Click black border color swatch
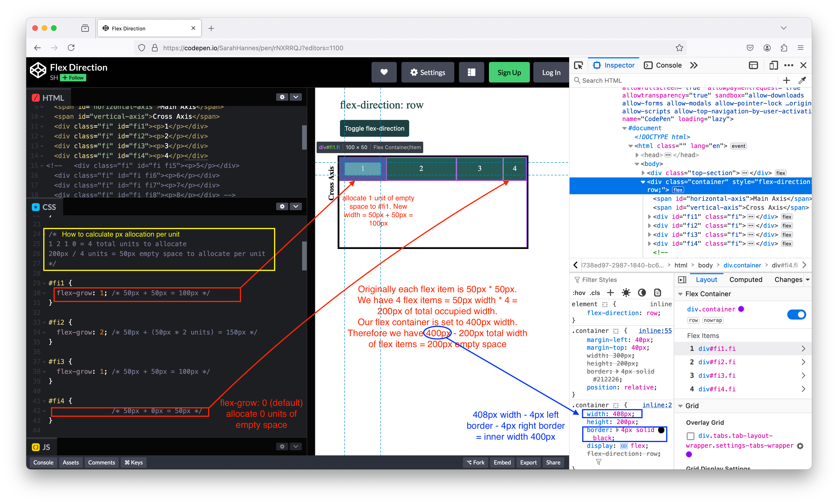The width and height of the screenshot is (838, 504). click(x=661, y=430)
